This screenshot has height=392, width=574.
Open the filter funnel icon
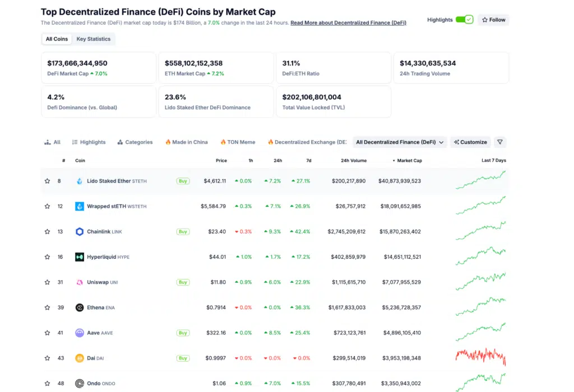point(500,142)
